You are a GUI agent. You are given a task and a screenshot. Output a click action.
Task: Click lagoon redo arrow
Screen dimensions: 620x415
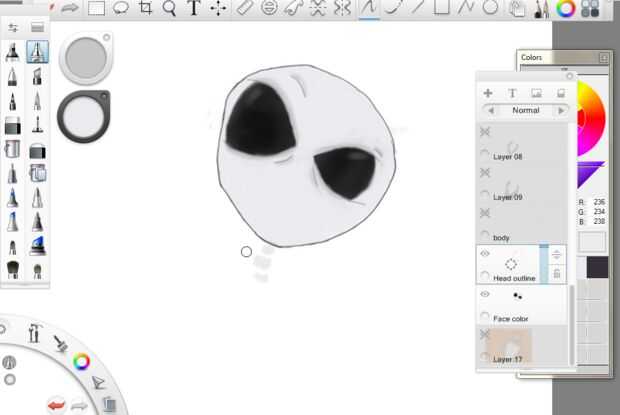click(79, 405)
